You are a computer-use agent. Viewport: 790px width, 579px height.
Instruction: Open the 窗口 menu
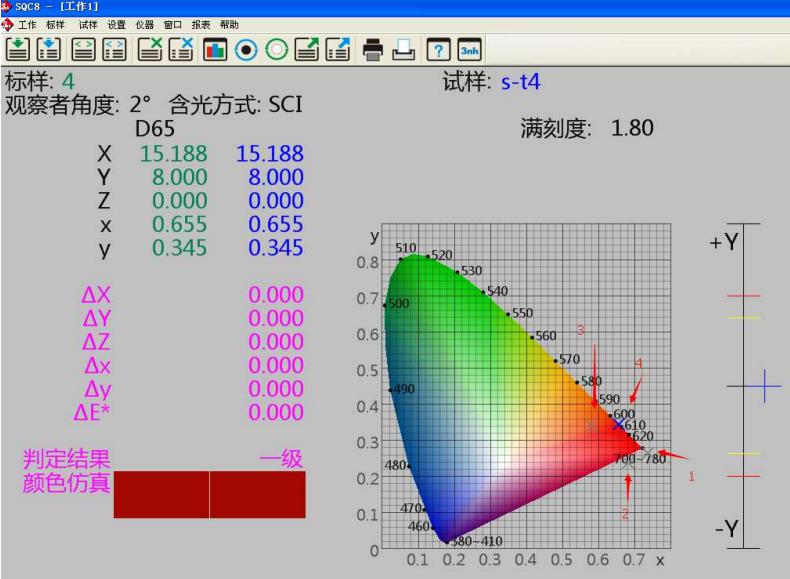[173, 25]
